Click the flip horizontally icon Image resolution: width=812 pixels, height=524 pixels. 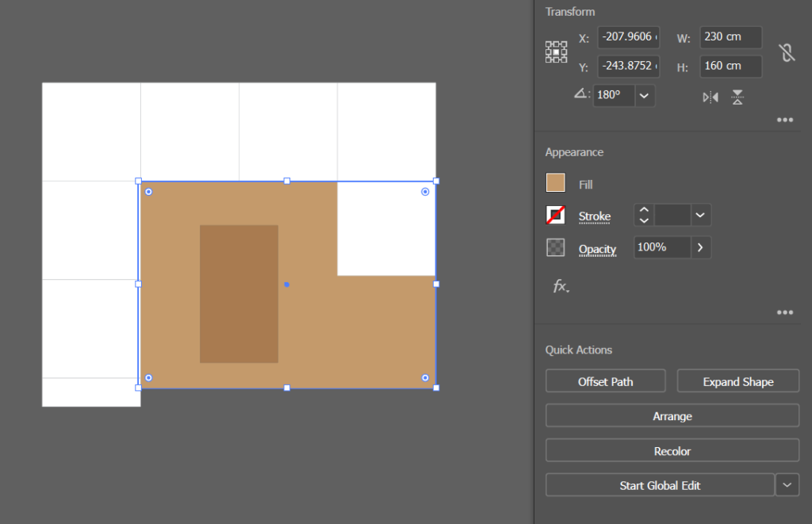click(x=710, y=97)
